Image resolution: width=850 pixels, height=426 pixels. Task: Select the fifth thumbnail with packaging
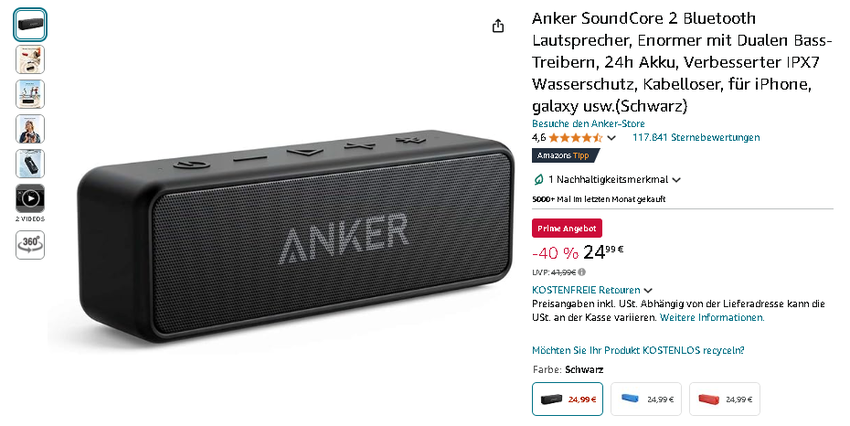30,164
